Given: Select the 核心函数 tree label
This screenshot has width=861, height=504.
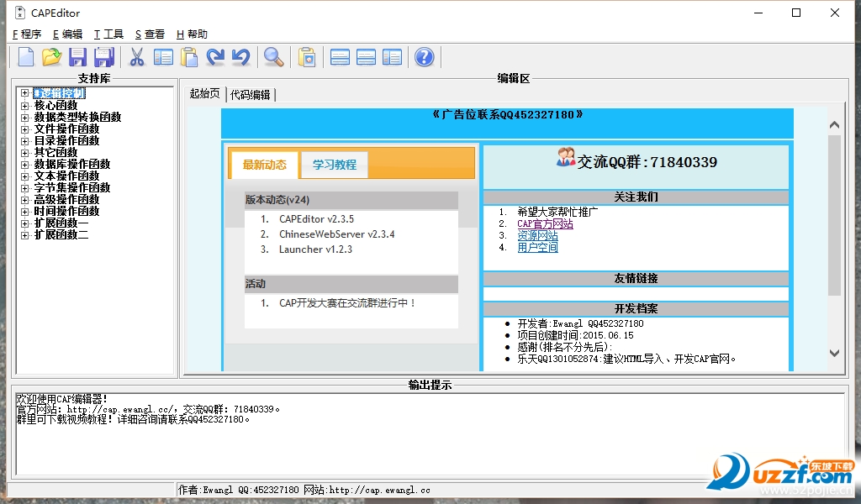Looking at the screenshot, I should pos(55,105).
